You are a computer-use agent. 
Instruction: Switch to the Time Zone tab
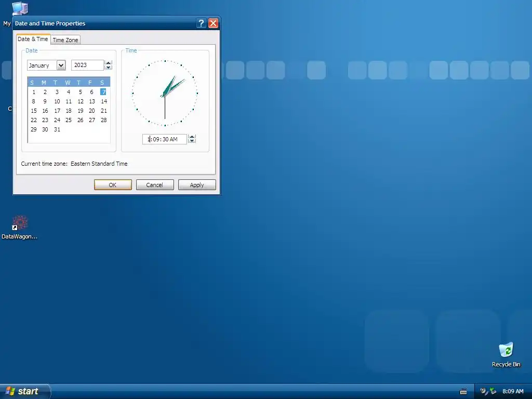click(x=65, y=39)
